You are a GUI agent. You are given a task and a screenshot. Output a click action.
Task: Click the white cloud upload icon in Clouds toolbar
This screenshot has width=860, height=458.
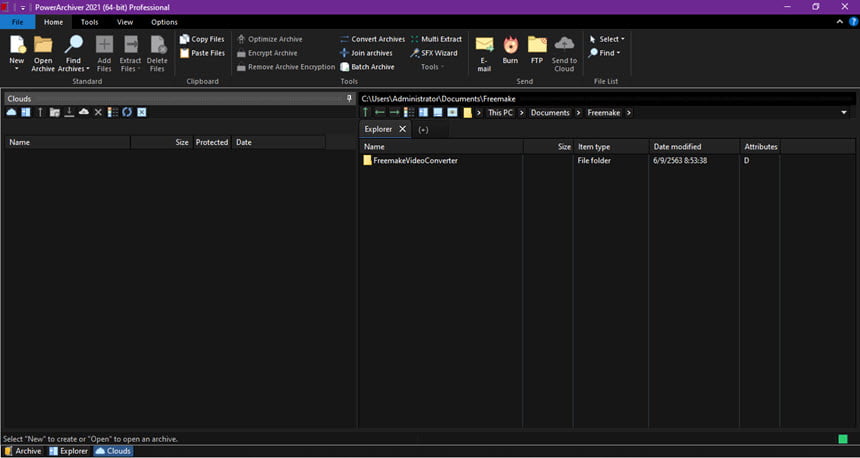click(83, 112)
